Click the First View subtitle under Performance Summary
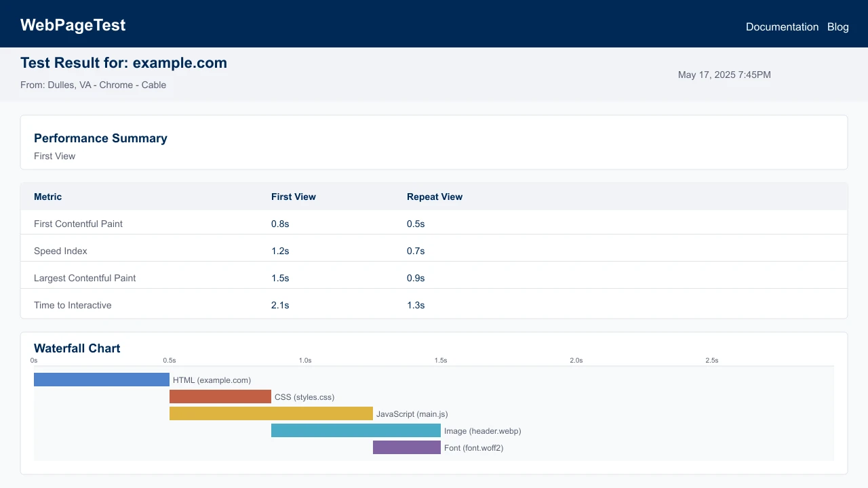Viewport: 868px width, 488px height. 55,156
